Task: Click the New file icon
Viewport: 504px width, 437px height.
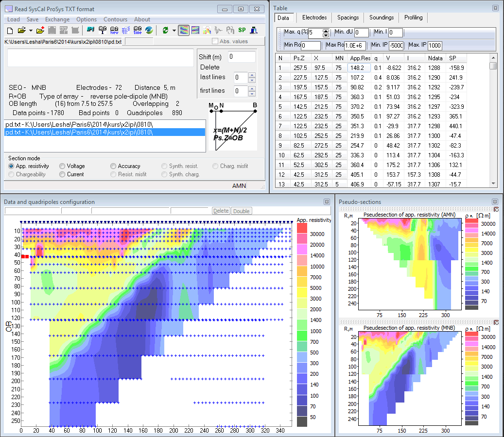Action: (x=10, y=30)
